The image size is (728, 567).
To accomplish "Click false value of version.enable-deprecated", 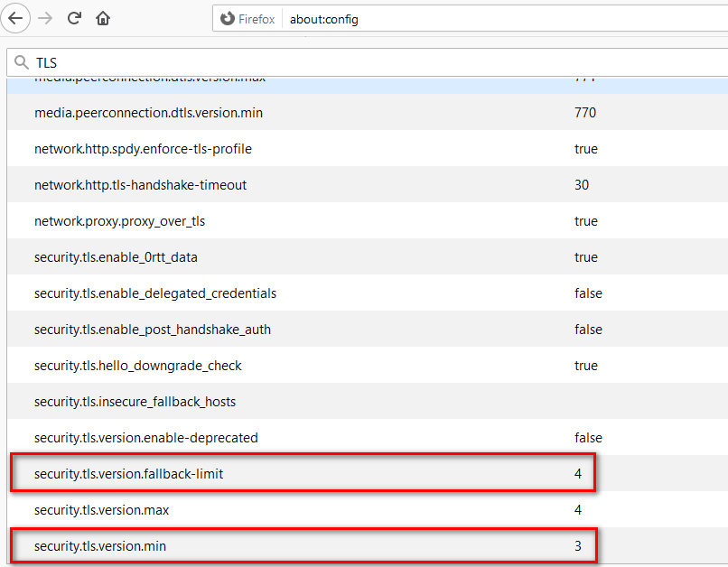I will pyautogui.click(x=588, y=438).
